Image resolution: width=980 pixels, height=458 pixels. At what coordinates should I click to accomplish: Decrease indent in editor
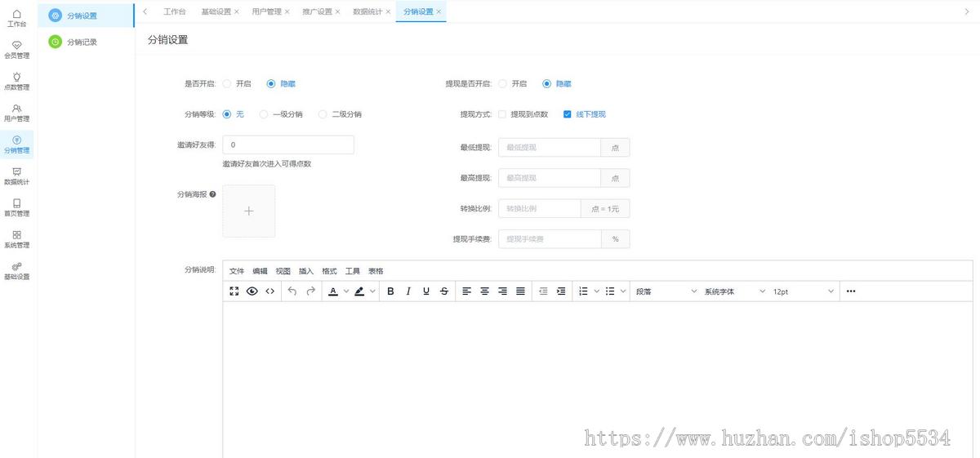(x=543, y=291)
